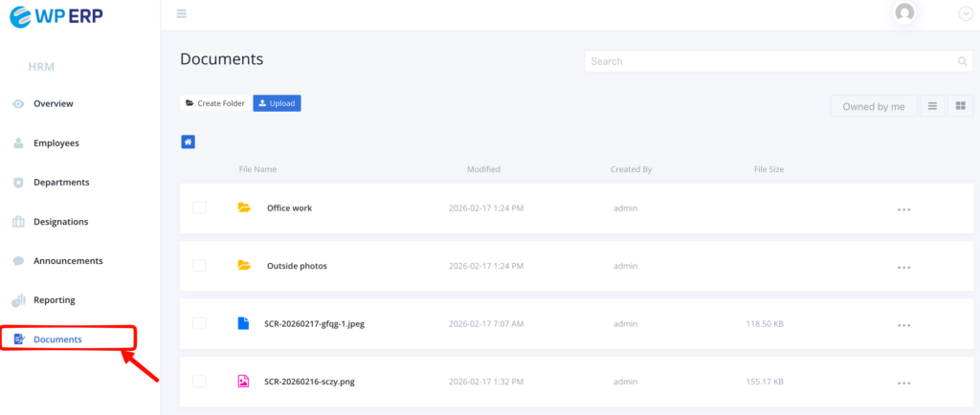Go to Announcements in the sidebar
Screen dimensions: 980x415
[67, 261]
